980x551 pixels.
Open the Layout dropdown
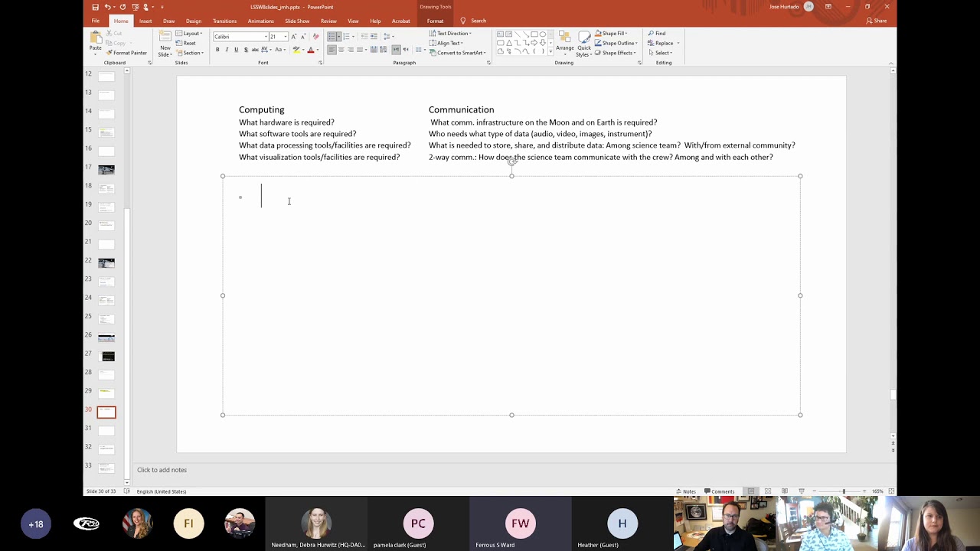click(x=189, y=34)
